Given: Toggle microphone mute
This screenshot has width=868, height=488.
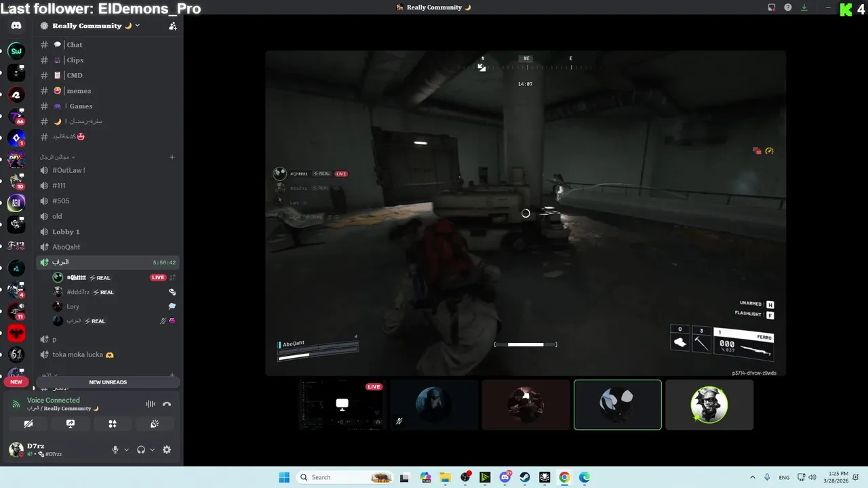Looking at the screenshot, I should (x=115, y=449).
